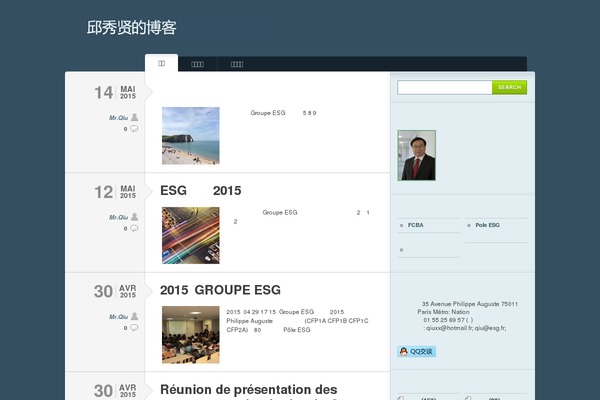
Task: Select excerpt text Groupe ESG 5 8 9
Action: (x=283, y=113)
